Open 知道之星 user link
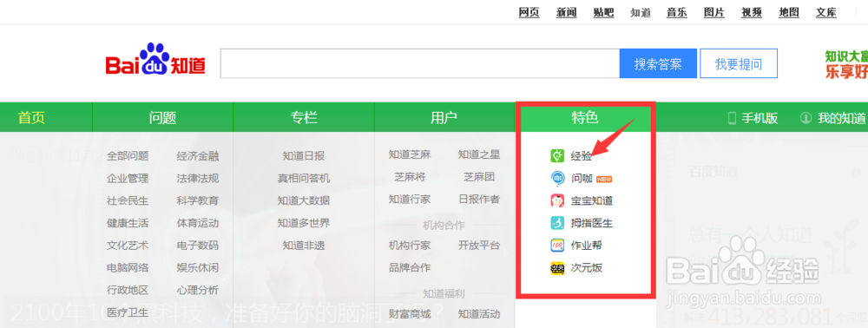868x328 pixels. [479, 154]
